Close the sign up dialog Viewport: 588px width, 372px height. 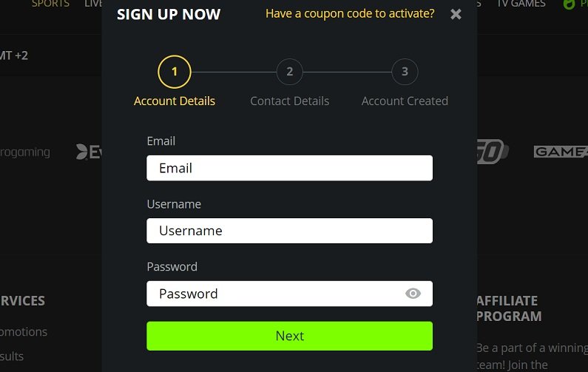(x=456, y=14)
